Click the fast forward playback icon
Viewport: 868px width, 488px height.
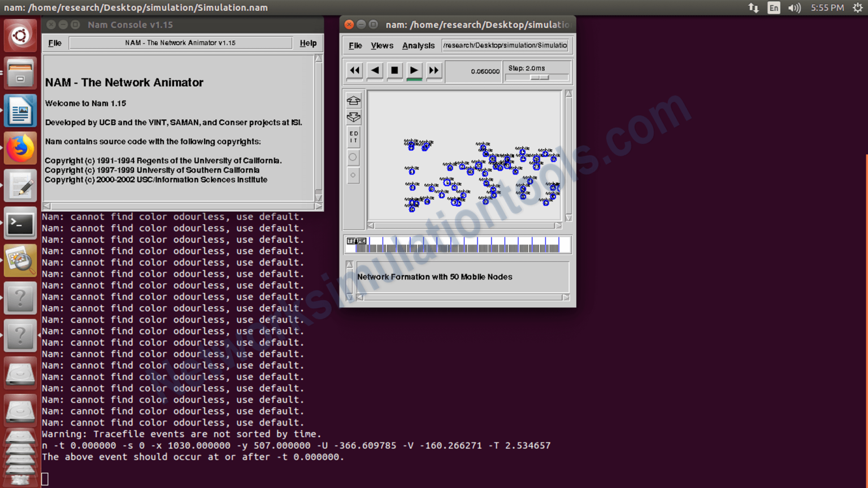pos(434,70)
